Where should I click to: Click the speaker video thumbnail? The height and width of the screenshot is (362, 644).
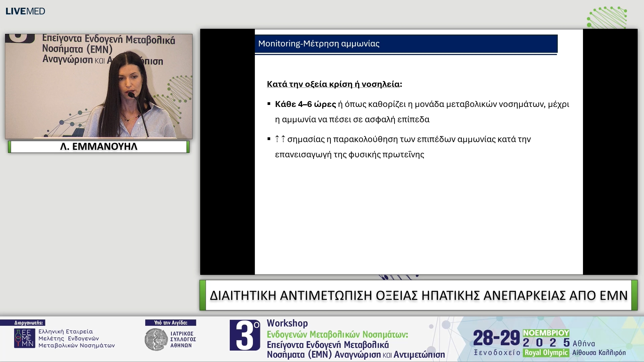[99, 86]
